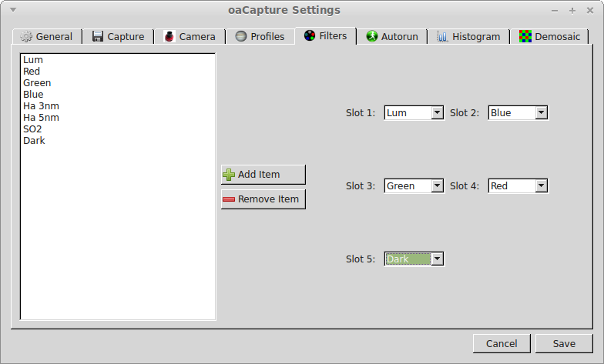Open the Slot 1 filter dropdown
Viewport: 604px width, 364px height.
point(414,113)
